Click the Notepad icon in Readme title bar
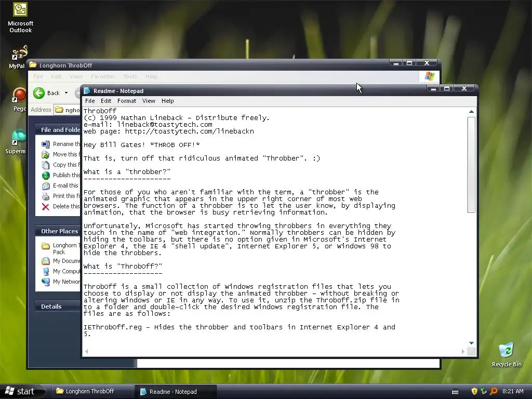Image resolution: width=532 pixels, height=399 pixels. pyautogui.click(x=87, y=90)
